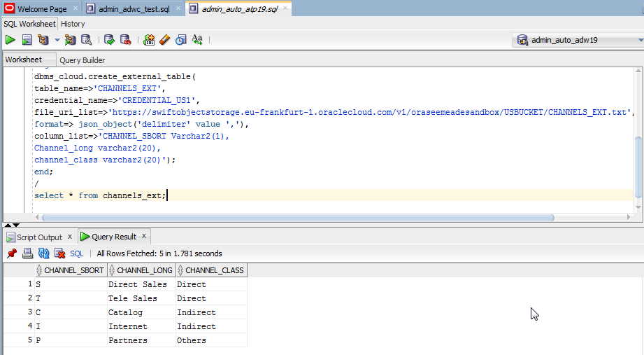Print the query result grid

[x=27, y=253]
